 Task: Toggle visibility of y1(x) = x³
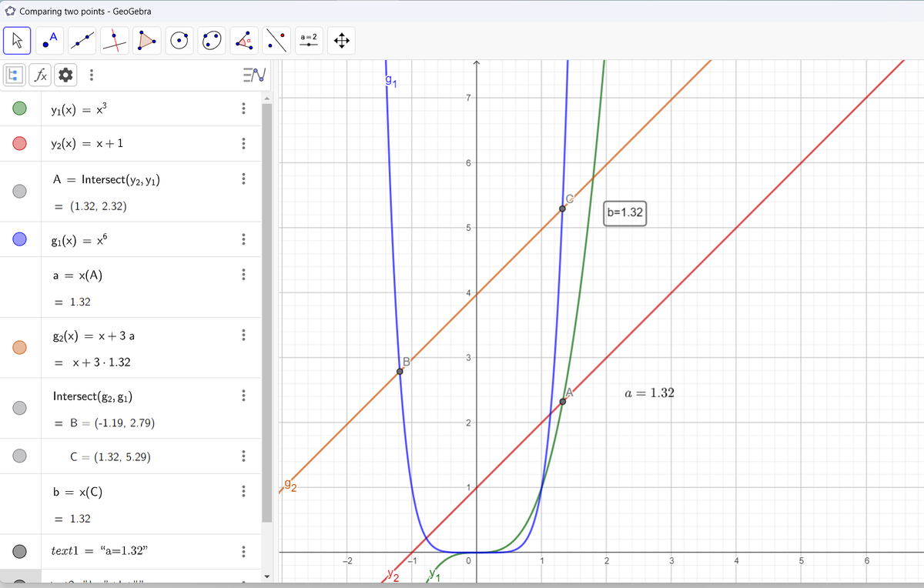click(21, 109)
